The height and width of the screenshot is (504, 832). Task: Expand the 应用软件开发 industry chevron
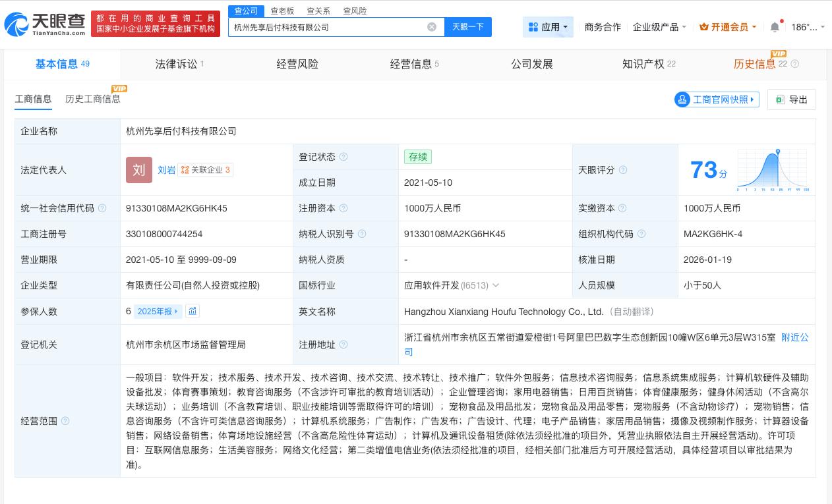click(496, 285)
